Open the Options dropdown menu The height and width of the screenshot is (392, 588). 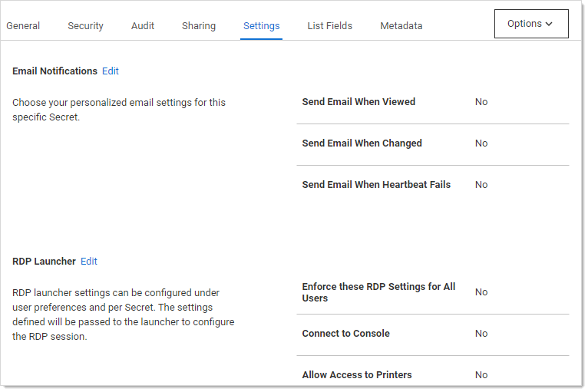530,24
